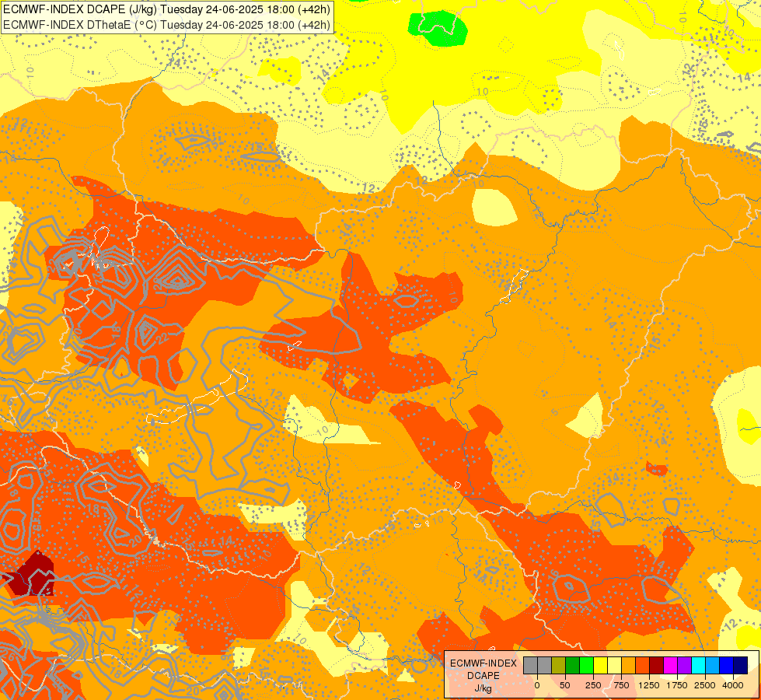Click the 'DCAPE' label in legend box
Screen dimensions: 761x700
point(483,676)
